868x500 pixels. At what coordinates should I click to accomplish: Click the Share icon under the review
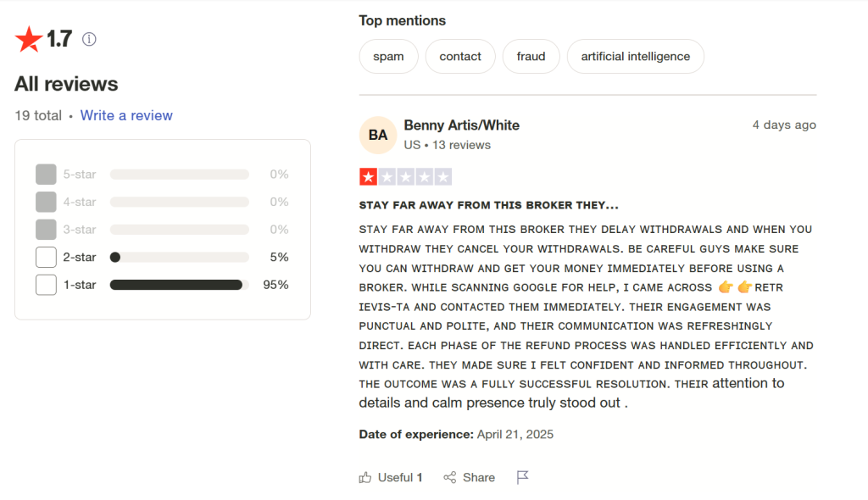pyautogui.click(x=450, y=477)
